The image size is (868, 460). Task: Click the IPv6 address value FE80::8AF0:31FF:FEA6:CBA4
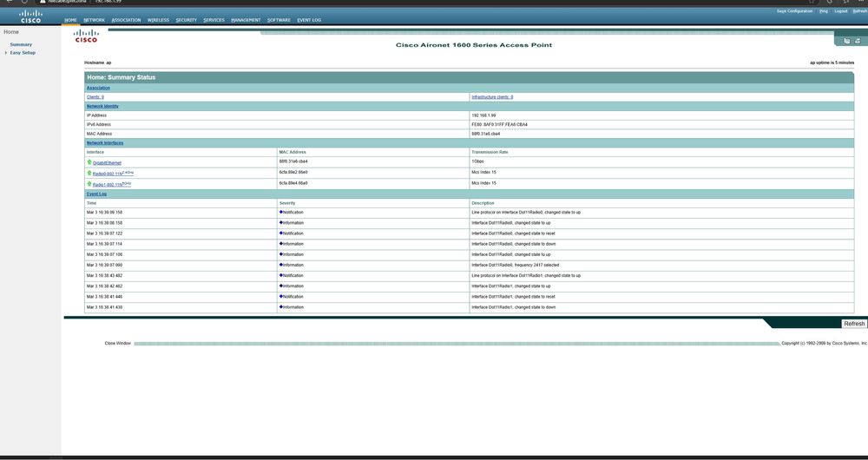(499, 125)
